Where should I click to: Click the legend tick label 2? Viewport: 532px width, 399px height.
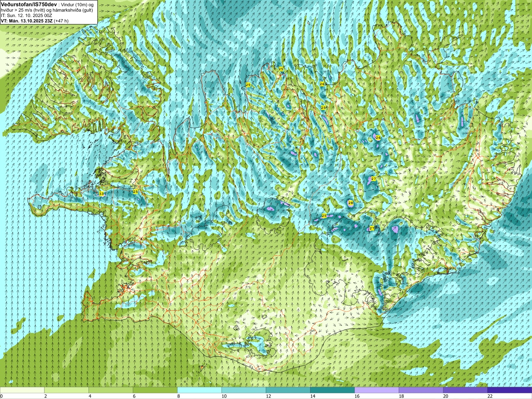pyautogui.click(x=46, y=396)
